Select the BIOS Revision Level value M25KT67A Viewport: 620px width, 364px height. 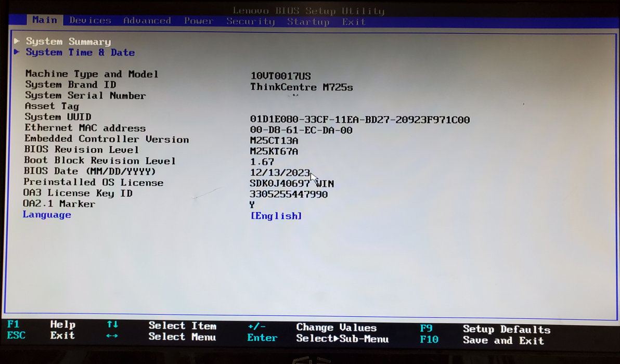[x=274, y=151]
